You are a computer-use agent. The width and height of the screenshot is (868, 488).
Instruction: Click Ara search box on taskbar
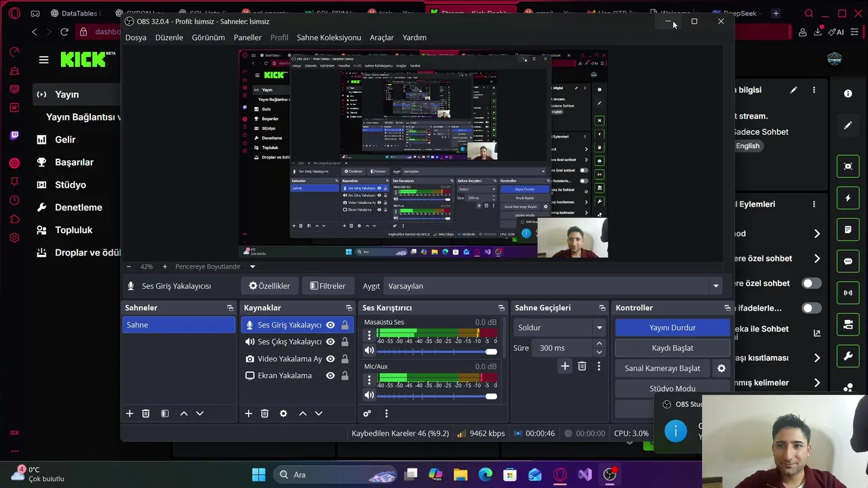click(334, 474)
